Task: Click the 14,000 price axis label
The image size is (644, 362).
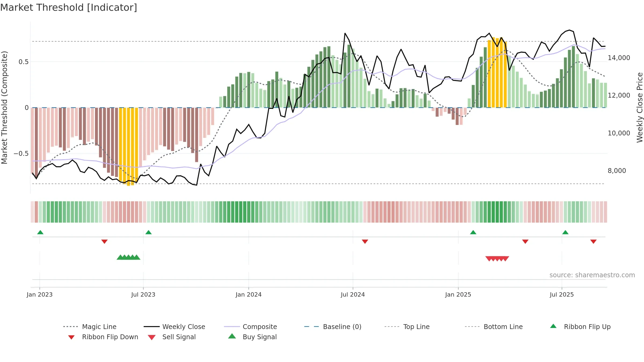Action: point(619,58)
